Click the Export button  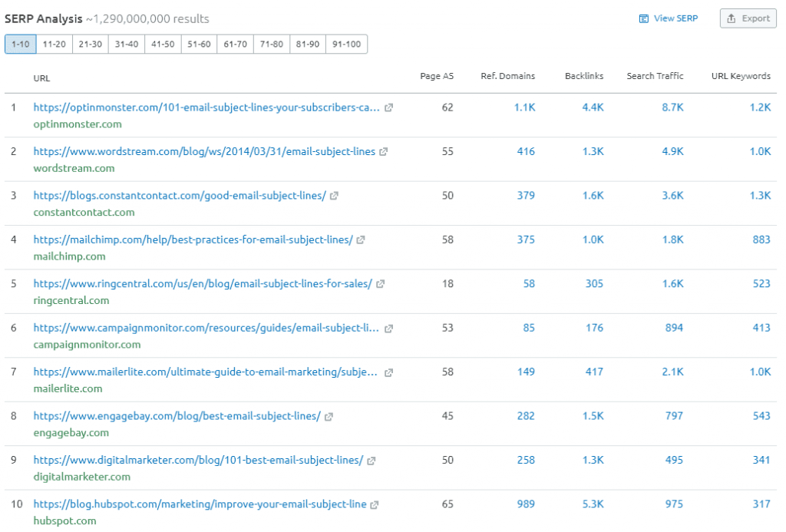click(748, 18)
